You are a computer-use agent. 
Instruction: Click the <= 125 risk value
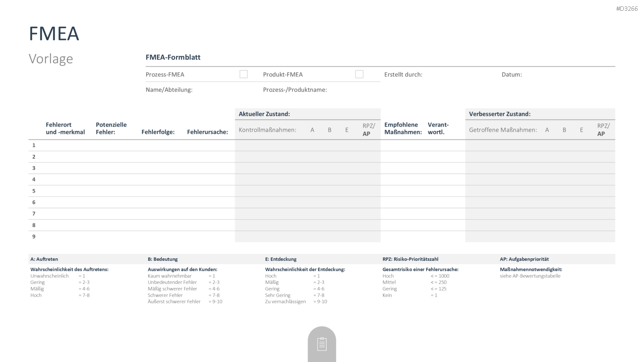(x=439, y=289)
